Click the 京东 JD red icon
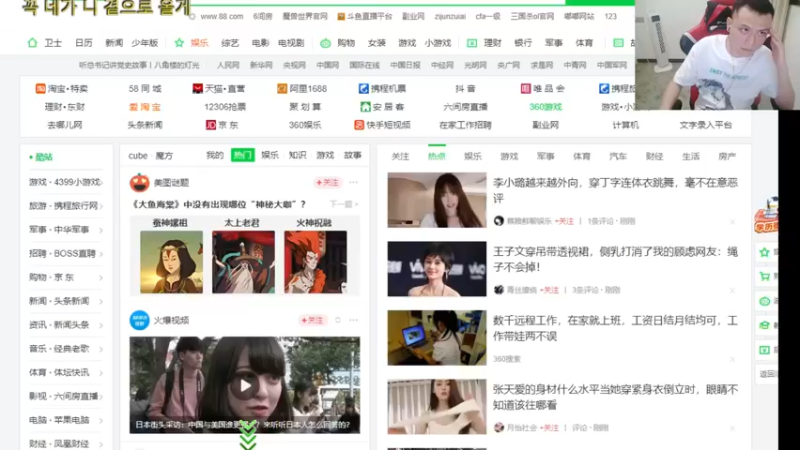Screen dimensions: 800x450 (x=211, y=125)
